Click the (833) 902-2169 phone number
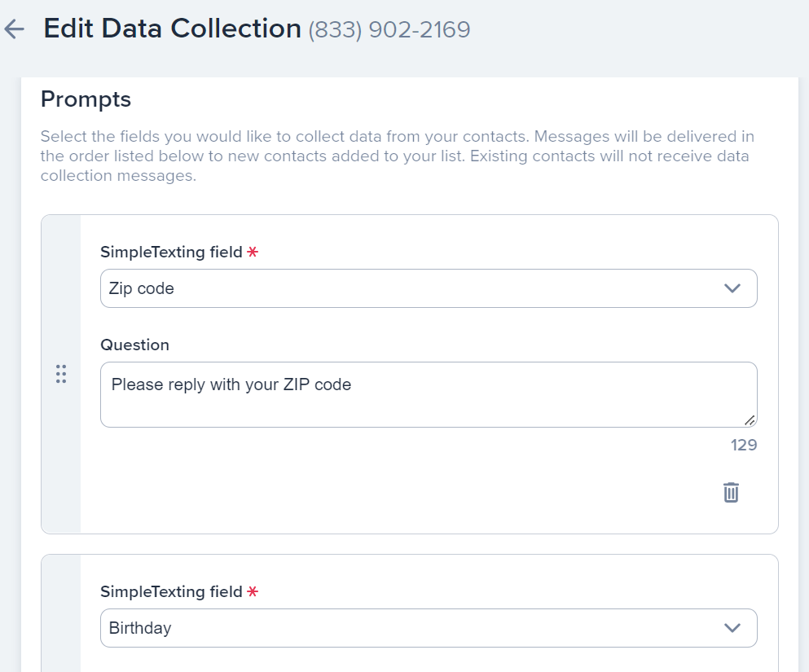Image resolution: width=809 pixels, height=672 pixels. point(389,30)
